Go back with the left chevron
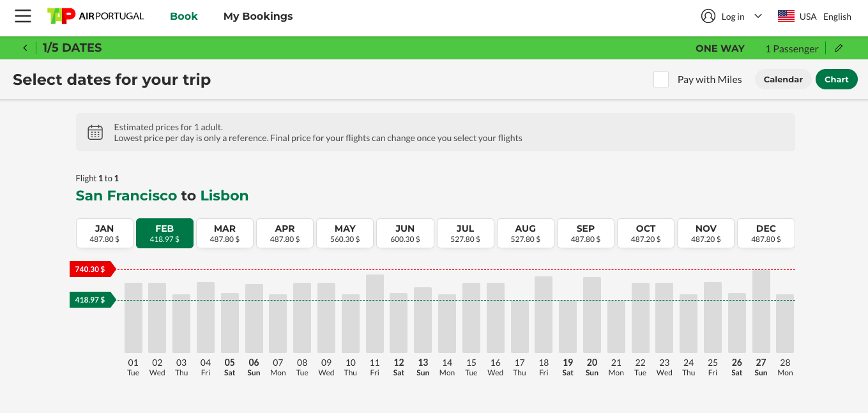This screenshot has height=413, width=868. coord(25,48)
